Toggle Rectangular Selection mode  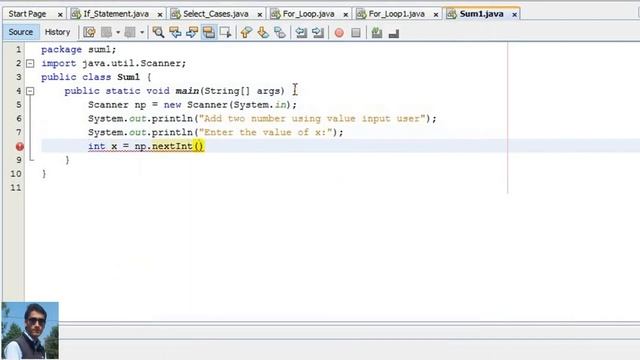225,32
